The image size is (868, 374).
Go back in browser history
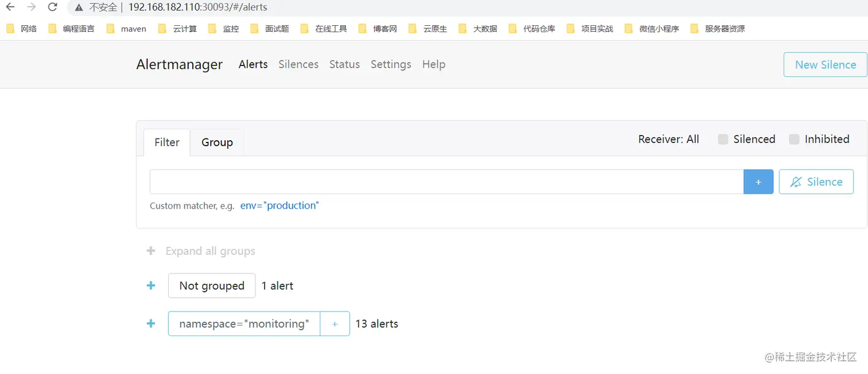click(x=10, y=7)
